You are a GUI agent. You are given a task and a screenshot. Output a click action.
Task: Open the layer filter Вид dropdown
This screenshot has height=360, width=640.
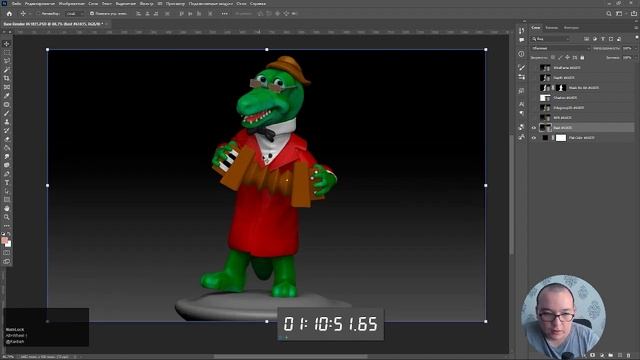551,39
